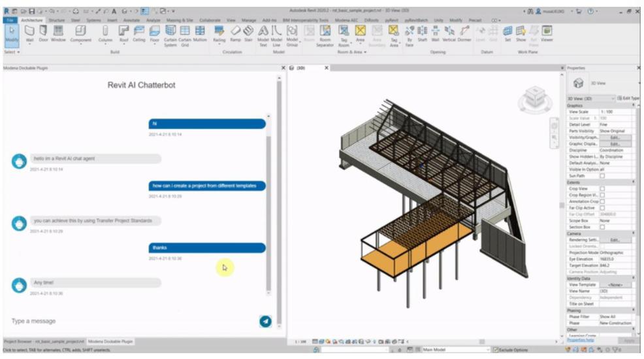644x359 pixels.
Task: Select the Roof tool
Action: (123, 34)
